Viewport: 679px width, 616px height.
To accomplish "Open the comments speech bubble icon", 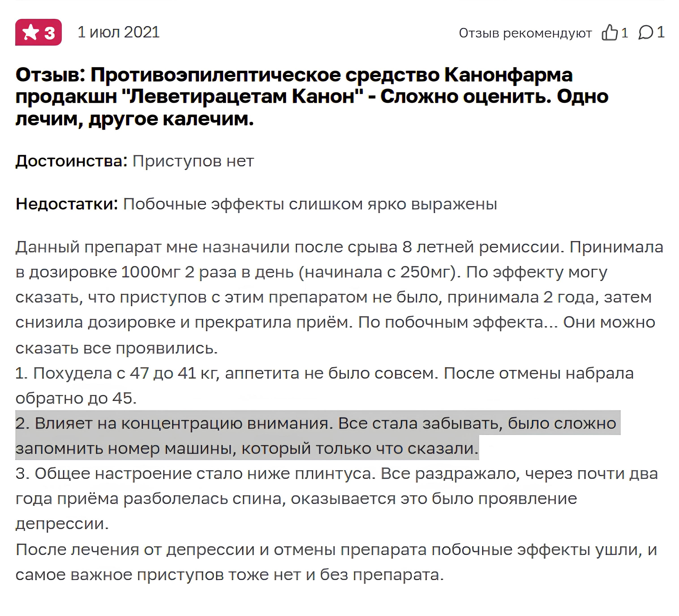I will (646, 33).
